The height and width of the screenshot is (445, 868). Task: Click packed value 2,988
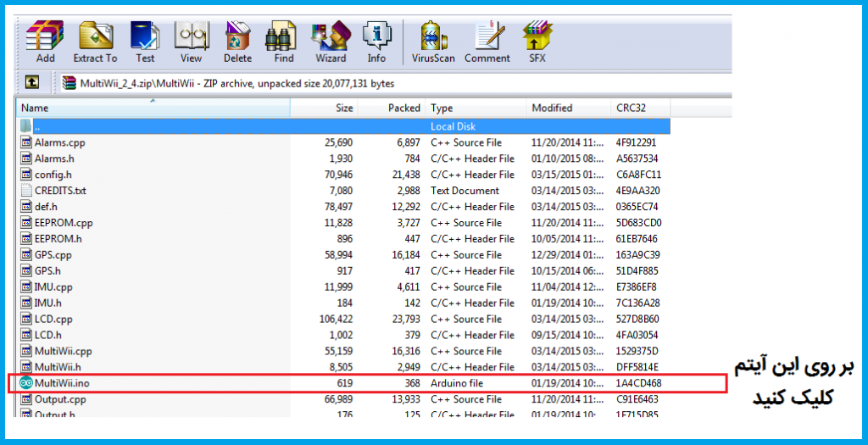408,191
